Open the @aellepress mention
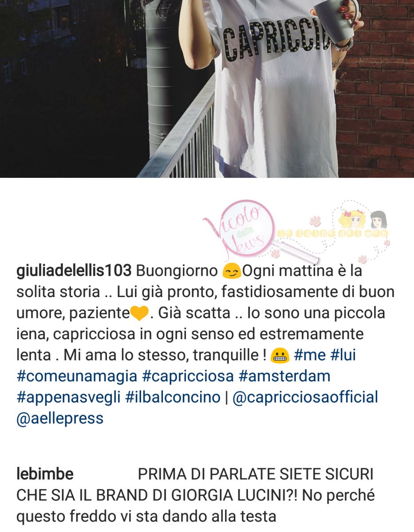Viewport: 414px width, 532px height. pos(60,418)
